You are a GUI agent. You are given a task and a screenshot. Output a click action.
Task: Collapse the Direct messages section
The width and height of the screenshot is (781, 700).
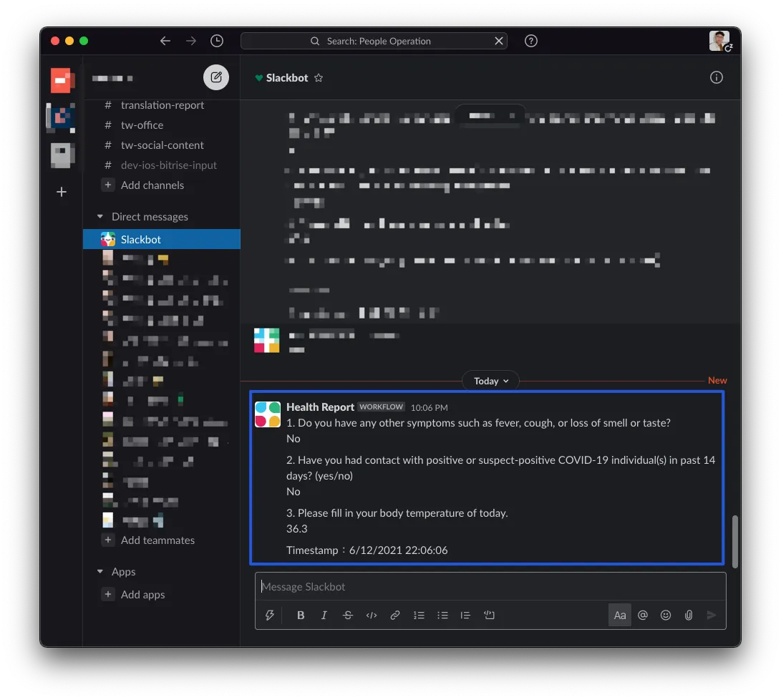click(x=100, y=217)
